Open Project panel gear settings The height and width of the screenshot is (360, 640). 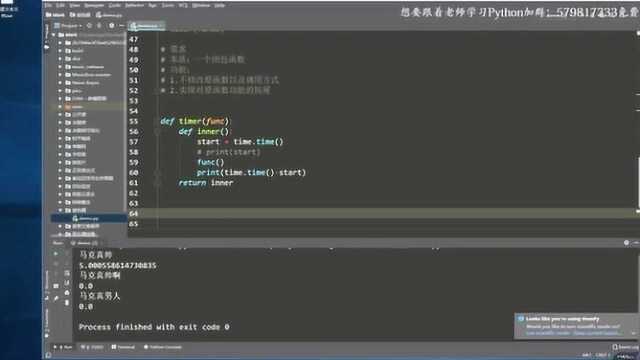click(111, 26)
